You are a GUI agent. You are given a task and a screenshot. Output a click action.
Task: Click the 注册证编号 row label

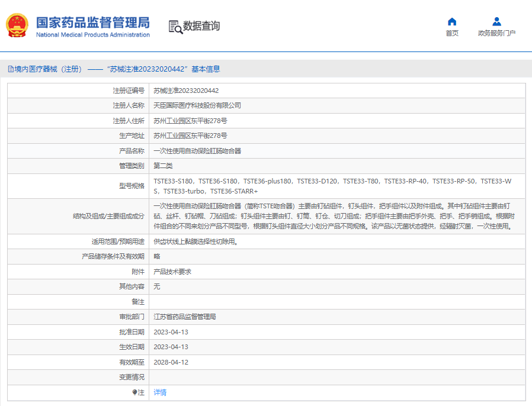point(129,91)
